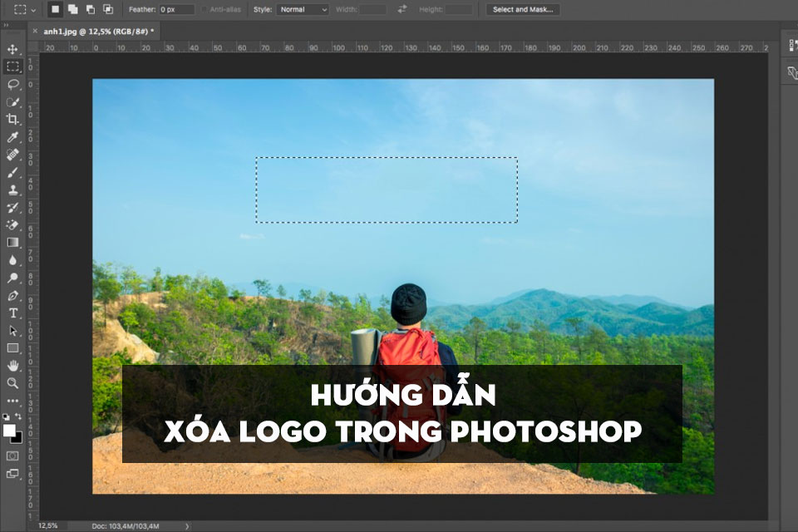This screenshot has width=798, height=532.
Task: Select the Horizontal Type tool
Action: [x=12, y=313]
